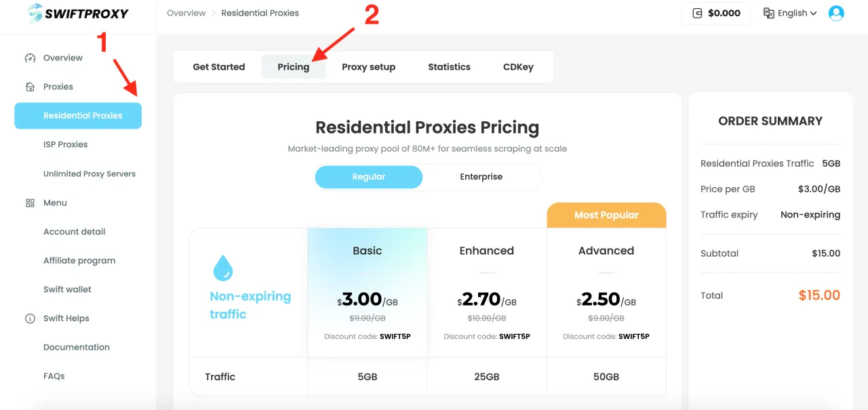This screenshot has width=868, height=410.
Task: Click the non-expiring traffic water drop icon
Action: point(222,268)
